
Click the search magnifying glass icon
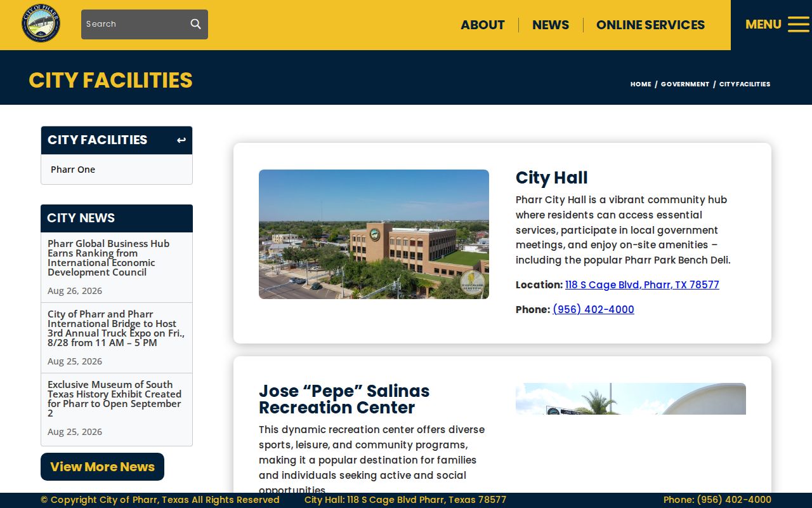click(x=195, y=24)
